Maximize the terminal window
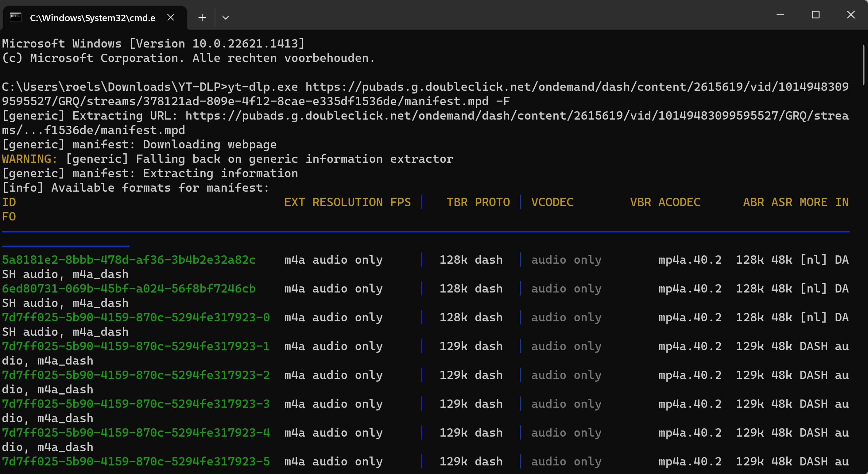This screenshot has width=868, height=474. pos(816,15)
